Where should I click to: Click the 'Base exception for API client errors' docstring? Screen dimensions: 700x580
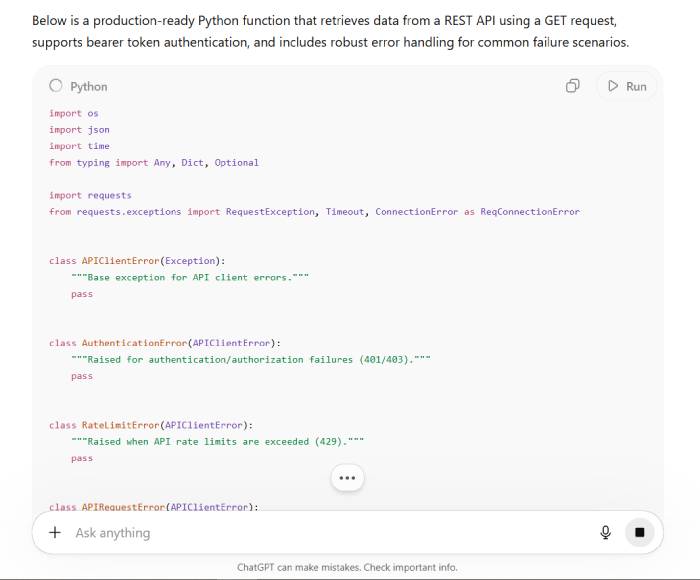(190, 277)
